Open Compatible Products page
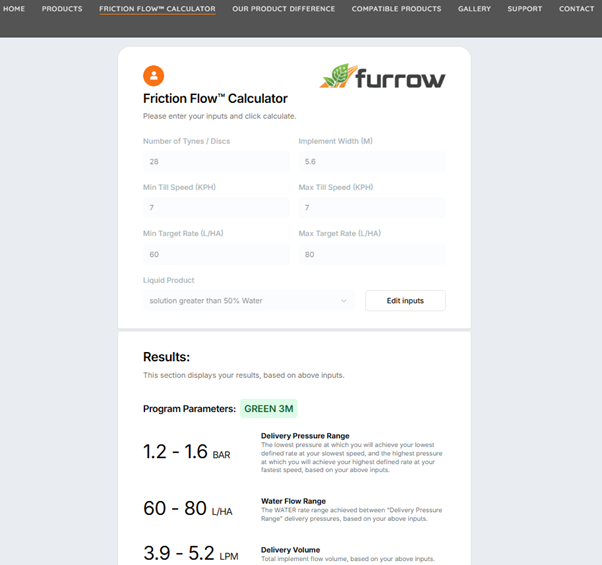Viewport: 602px width, 565px height. tap(397, 8)
